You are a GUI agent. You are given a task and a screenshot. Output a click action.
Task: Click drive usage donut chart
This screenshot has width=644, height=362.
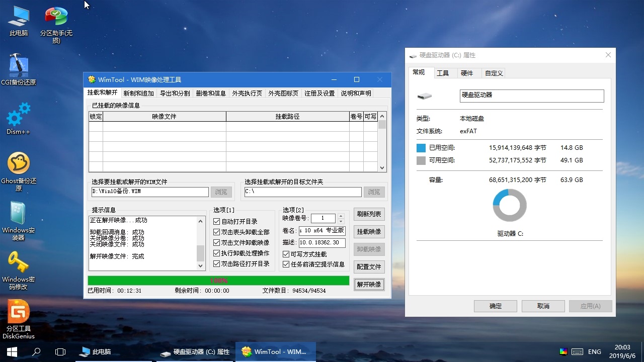pos(510,205)
